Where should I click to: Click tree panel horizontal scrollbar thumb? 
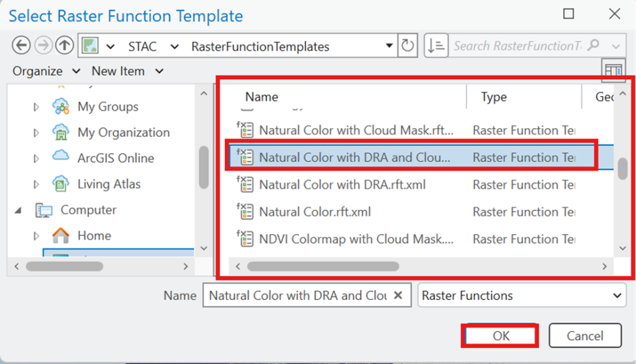(x=65, y=267)
